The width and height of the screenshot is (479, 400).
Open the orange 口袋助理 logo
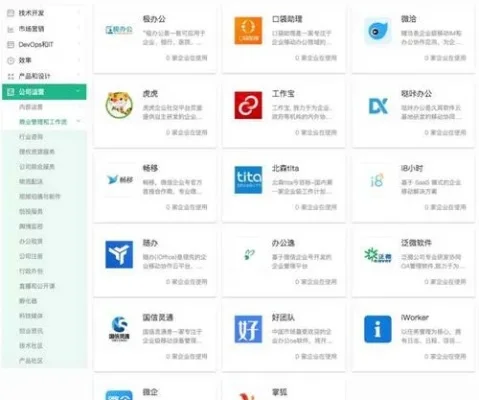(x=248, y=31)
